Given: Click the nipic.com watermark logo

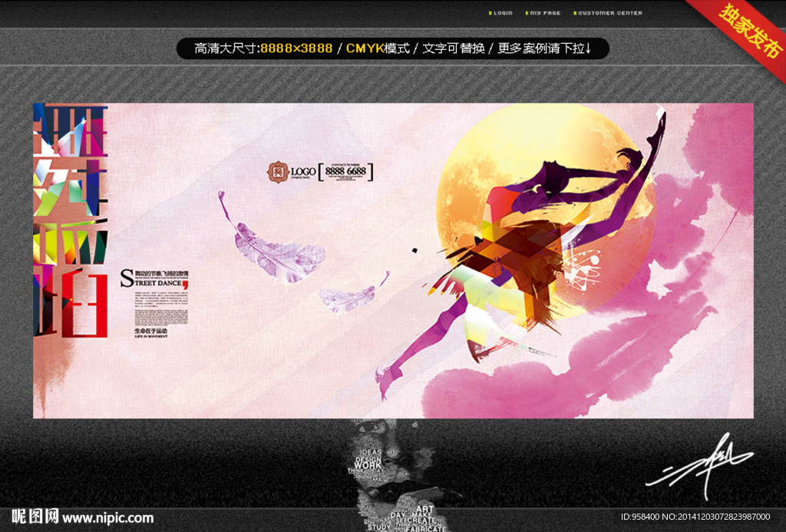Looking at the screenshot, I should click(77, 517).
